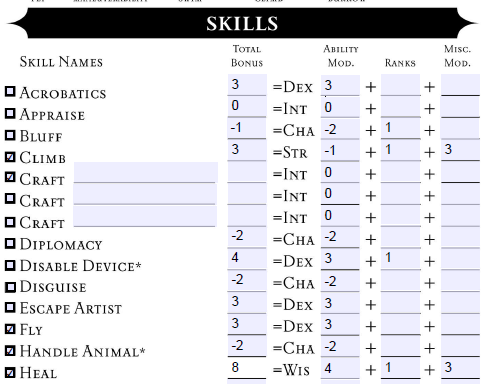The height and width of the screenshot is (384, 487).
Task: Check the Diplomacy class skill box
Action: 10,244
